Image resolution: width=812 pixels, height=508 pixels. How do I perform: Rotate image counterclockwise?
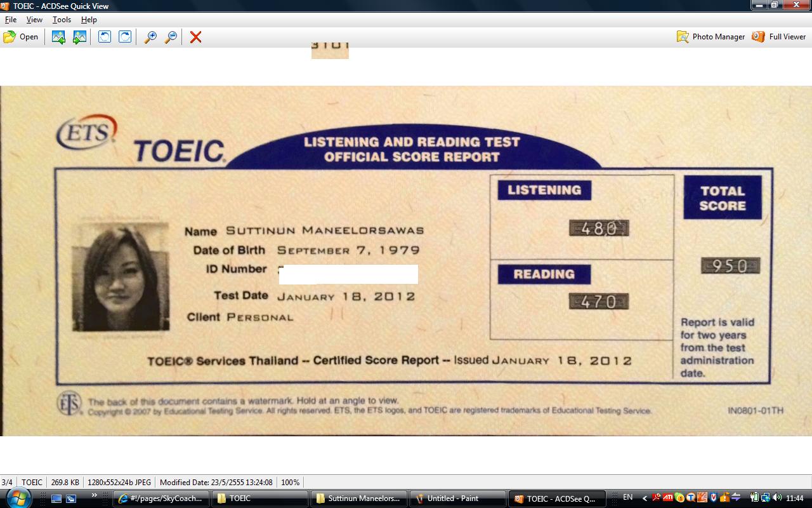tap(105, 37)
